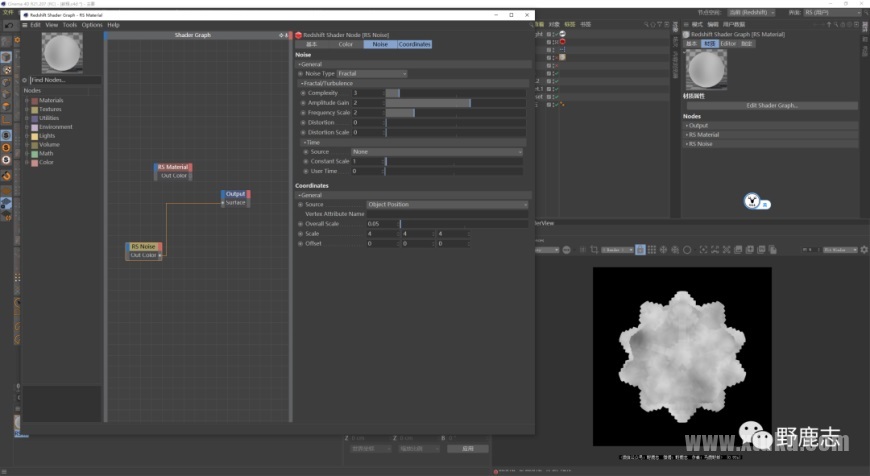Click the L-shaped axis icon in the left toolbar
870x476 pixels.
pyautogui.click(x=6, y=119)
